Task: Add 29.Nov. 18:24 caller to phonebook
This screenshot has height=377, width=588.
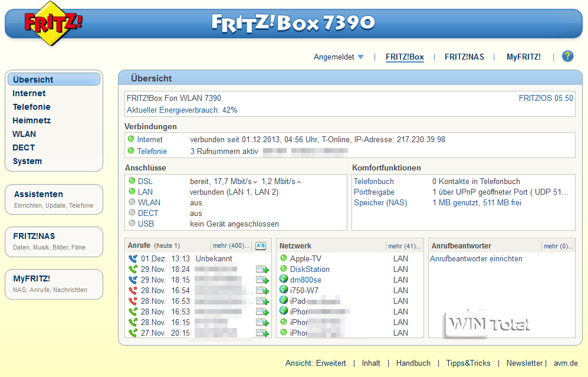Action: point(262,269)
